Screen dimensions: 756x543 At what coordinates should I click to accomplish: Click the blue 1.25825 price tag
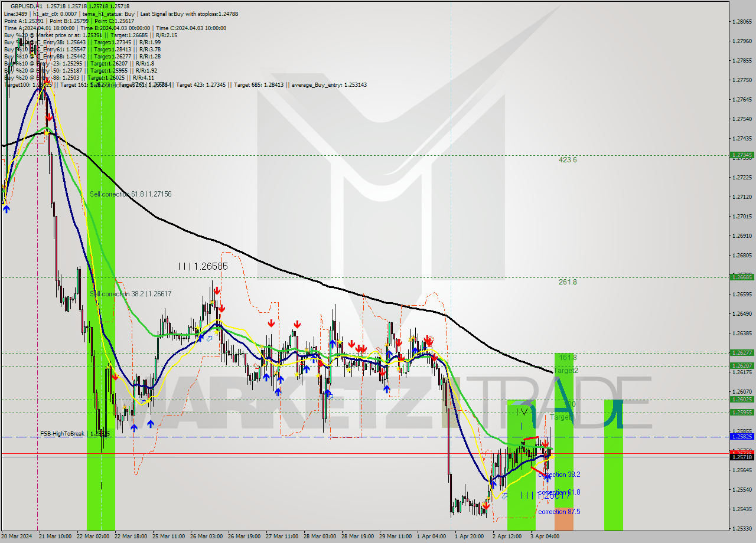pos(742,437)
